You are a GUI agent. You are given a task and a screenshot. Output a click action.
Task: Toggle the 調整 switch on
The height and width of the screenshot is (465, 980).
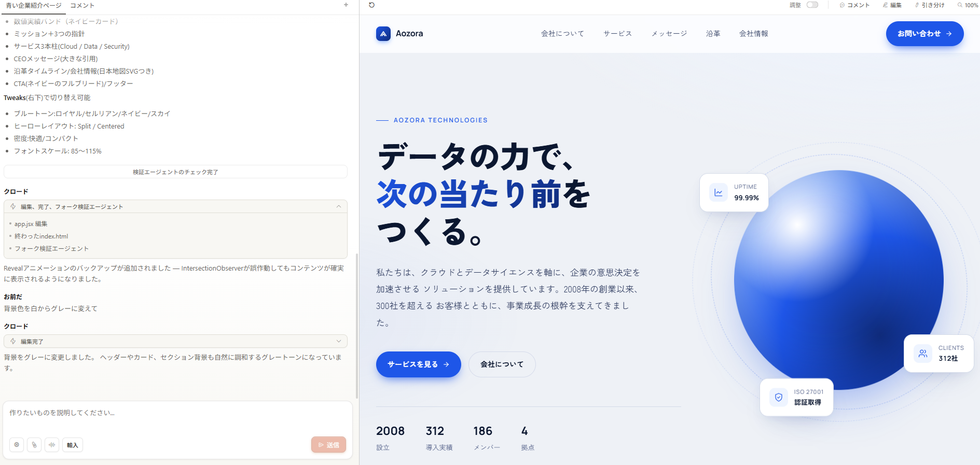(x=812, y=5)
